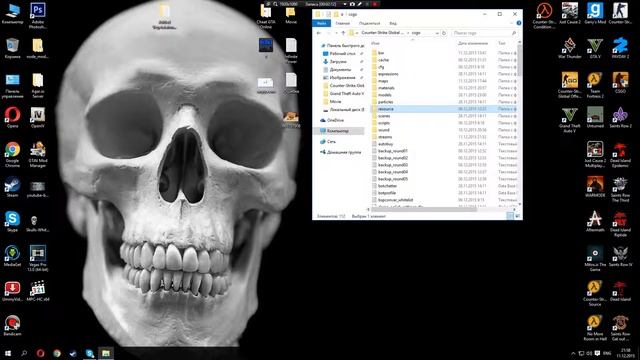Select Сеть in the navigation pane
This screenshot has width=640, height=360.
(x=331, y=141)
